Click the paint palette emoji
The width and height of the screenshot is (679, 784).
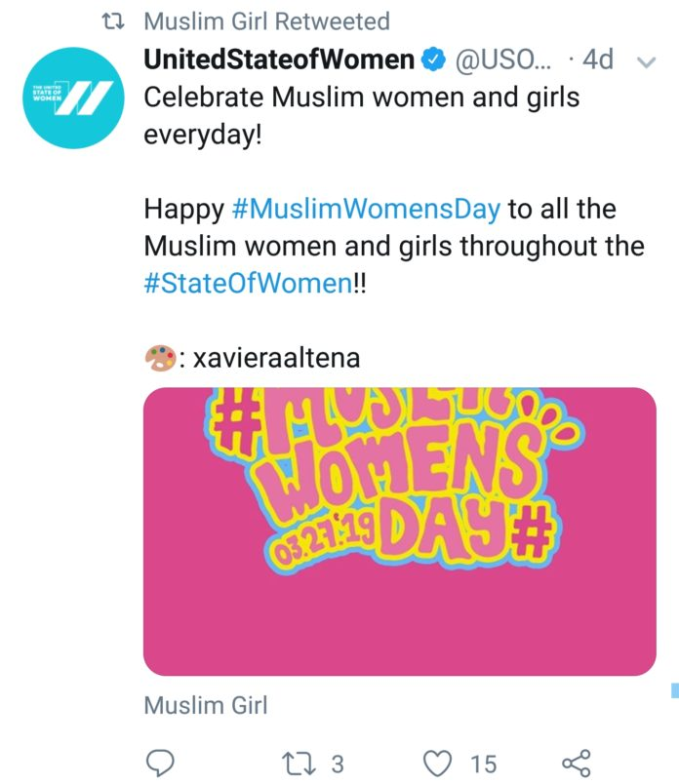click(160, 358)
